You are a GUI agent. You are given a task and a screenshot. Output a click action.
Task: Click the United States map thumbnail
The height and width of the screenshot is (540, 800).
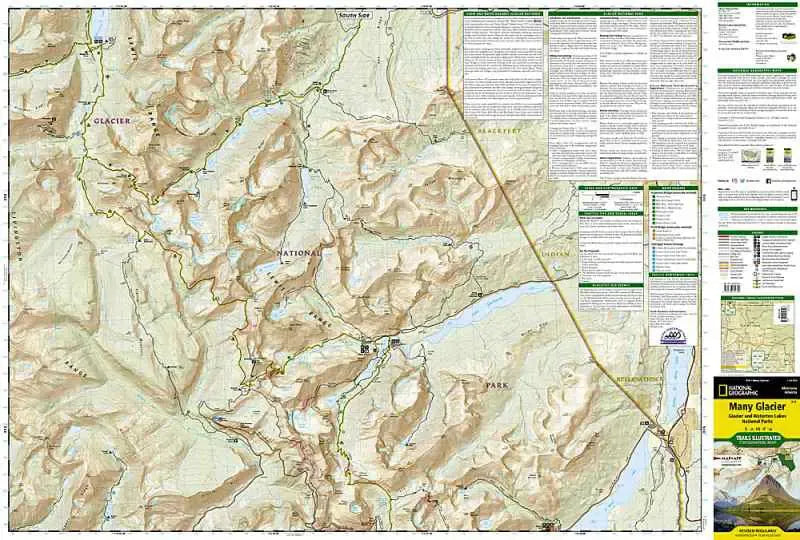[750, 156]
